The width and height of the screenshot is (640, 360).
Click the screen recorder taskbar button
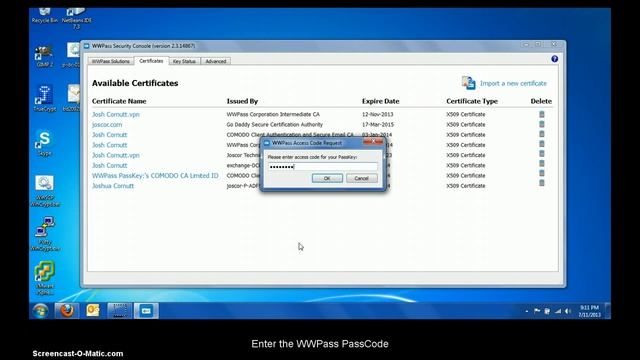[119, 311]
